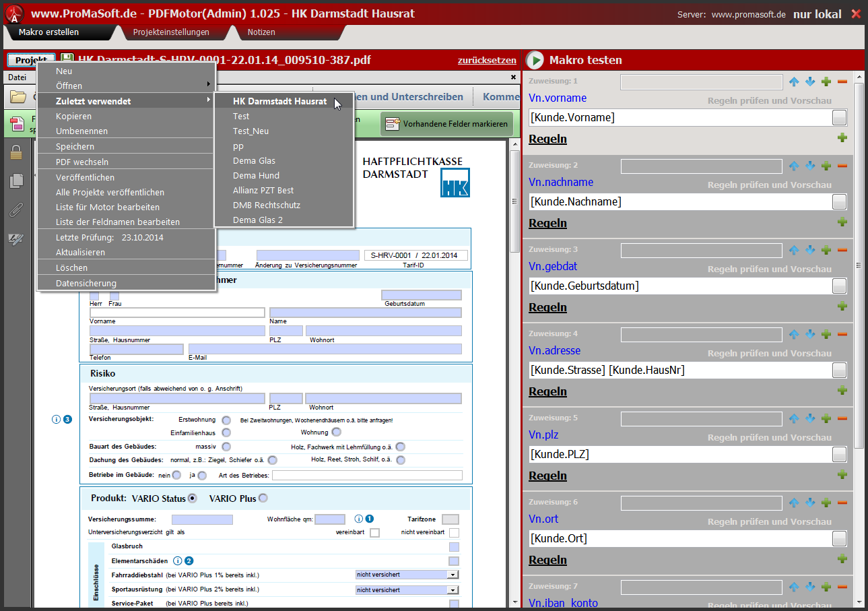Image resolution: width=868 pixels, height=611 pixels.
Task: Open the attachments paperclip sidebar icon
Action: click(16, 210)
